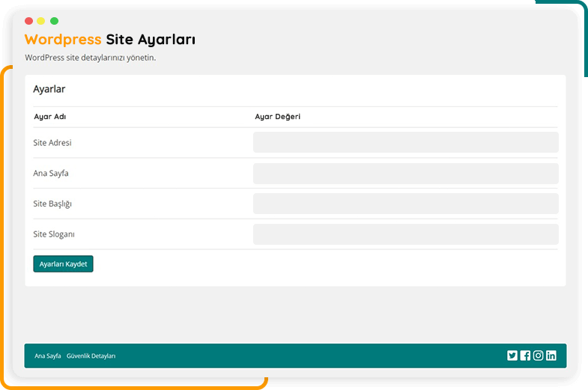Image resolution: width=588 pixels, height=390 pixels.
Task: Click the Wordpress Site Ayarları title
Action: coord(110,40)
